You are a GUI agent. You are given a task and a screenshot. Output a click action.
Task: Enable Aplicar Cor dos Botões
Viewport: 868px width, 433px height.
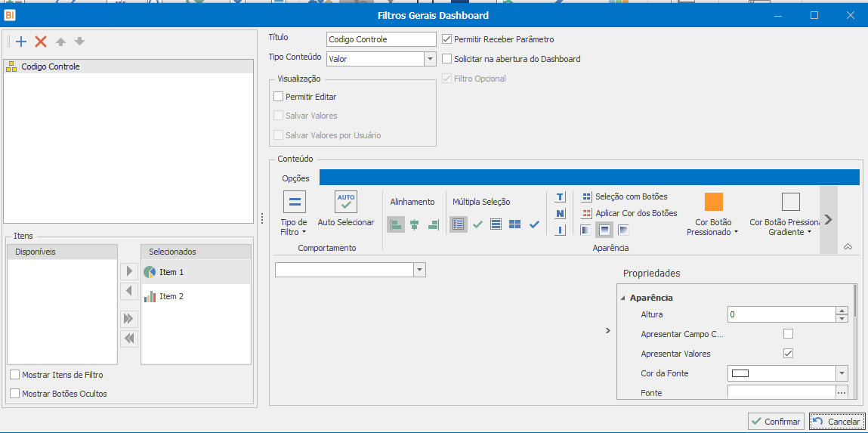629,213
